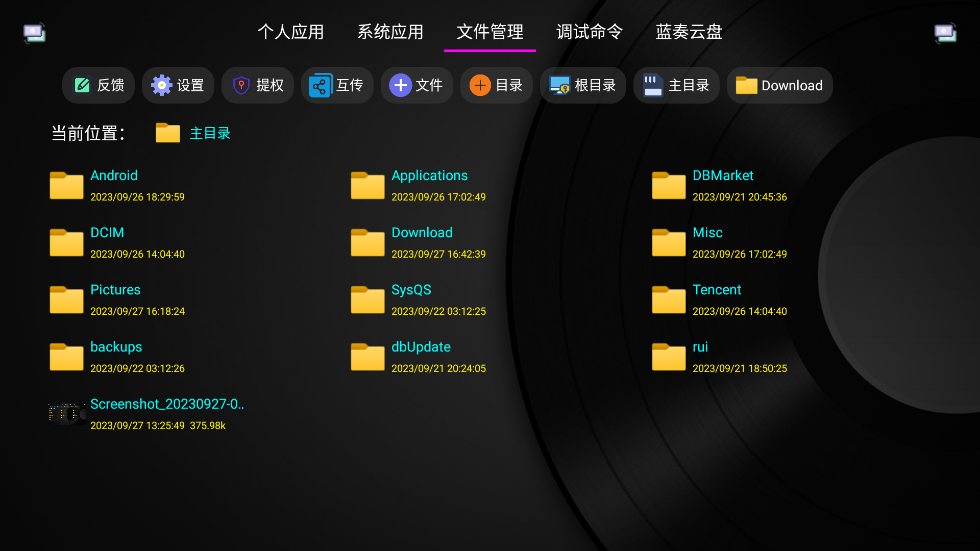Open the dbUpdate folder

pyautogui.click(x=421, y=347)
